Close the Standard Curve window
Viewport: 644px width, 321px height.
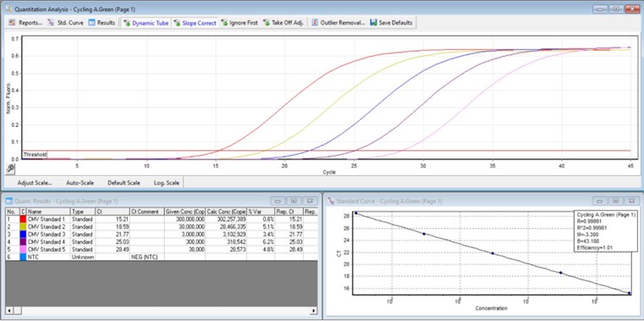[630, 201]
